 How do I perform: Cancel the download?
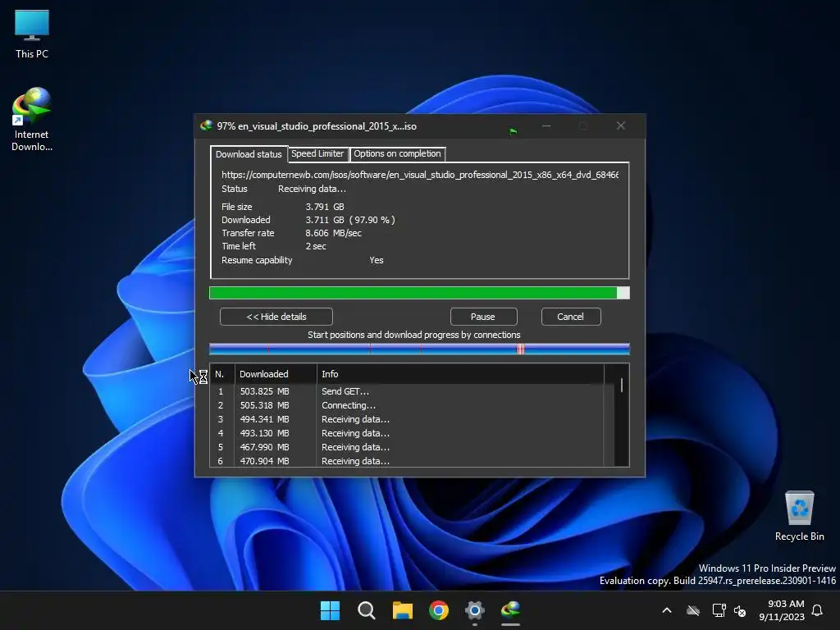click(x=571, y=317)
